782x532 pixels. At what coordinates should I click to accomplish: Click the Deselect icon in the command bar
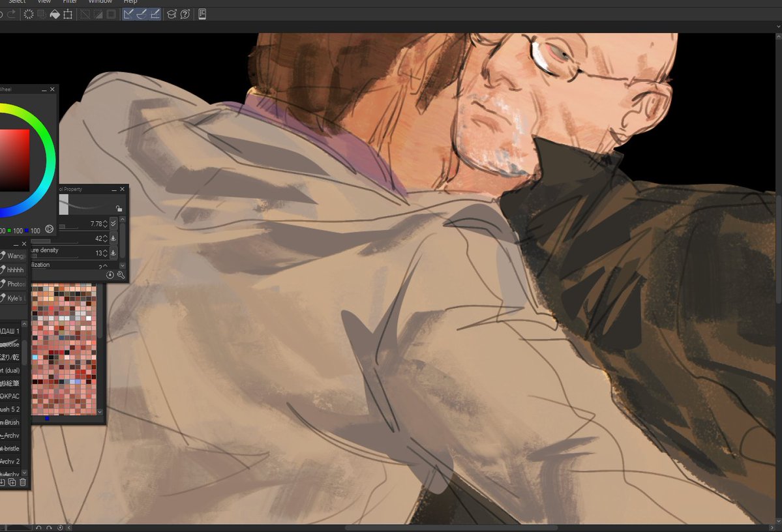pyautogui.click(x=85, y=14)
